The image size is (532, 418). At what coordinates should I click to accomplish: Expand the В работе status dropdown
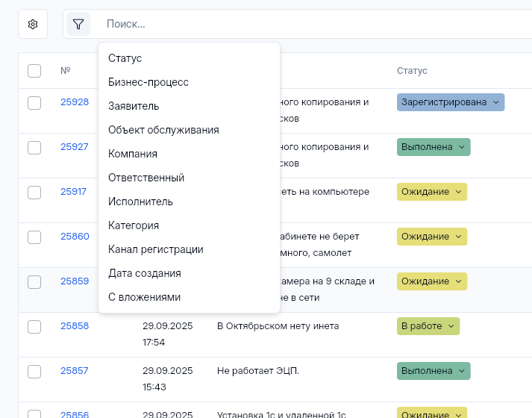point(428,326)
